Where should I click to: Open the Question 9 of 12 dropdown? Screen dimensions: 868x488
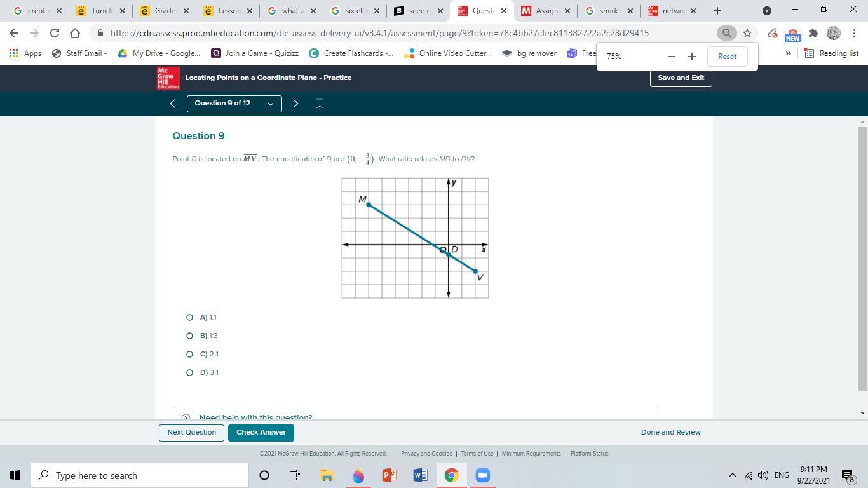coord(234,104)
